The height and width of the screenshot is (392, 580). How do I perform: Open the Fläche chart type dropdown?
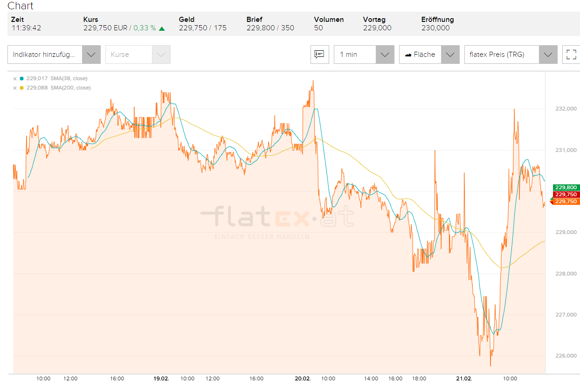449,55
